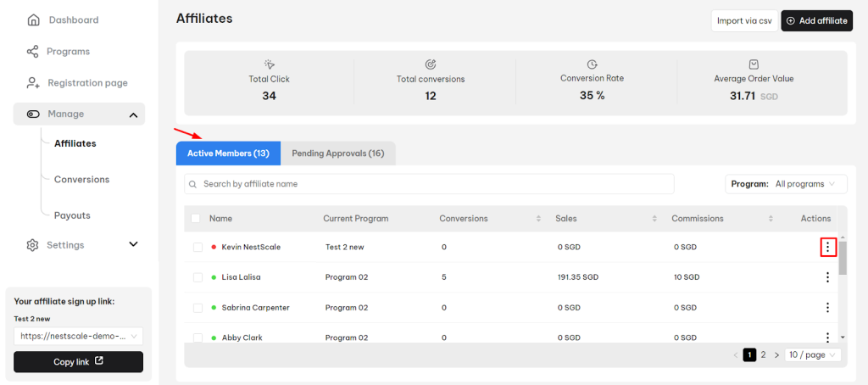This screenshot has height=385, width=868.
Task: Sort table by Conversions column arrows
Action: [538, 219]
